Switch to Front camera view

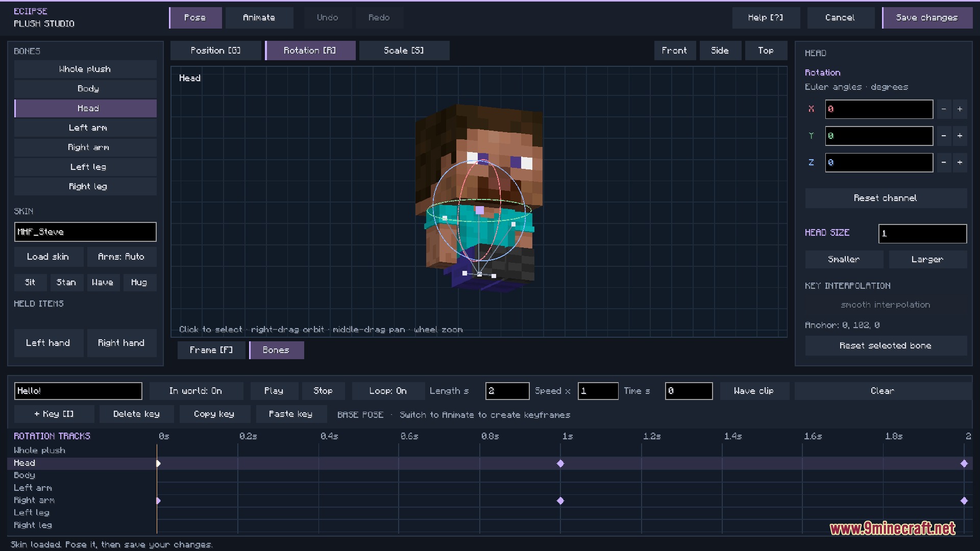675,51
